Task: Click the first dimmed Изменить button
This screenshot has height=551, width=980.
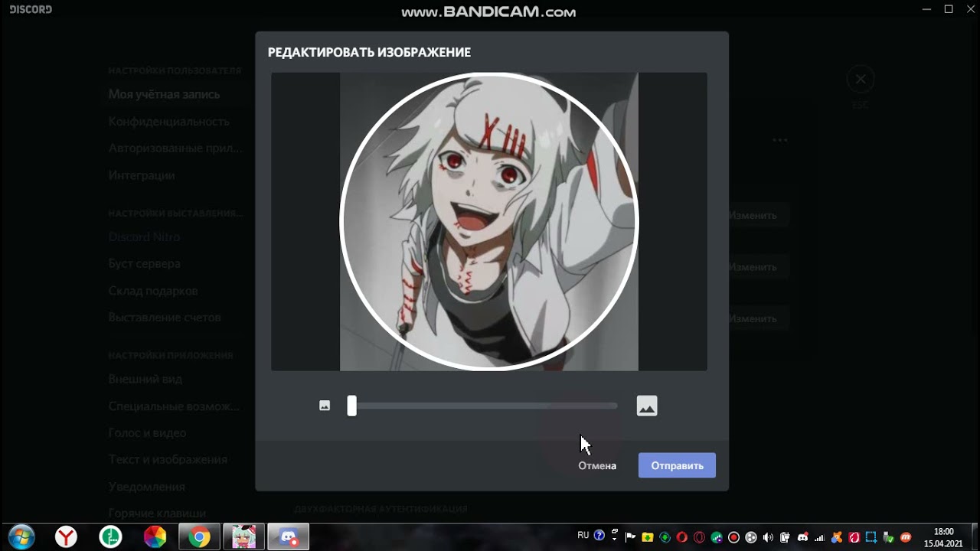Action: (x=752, y=215)
